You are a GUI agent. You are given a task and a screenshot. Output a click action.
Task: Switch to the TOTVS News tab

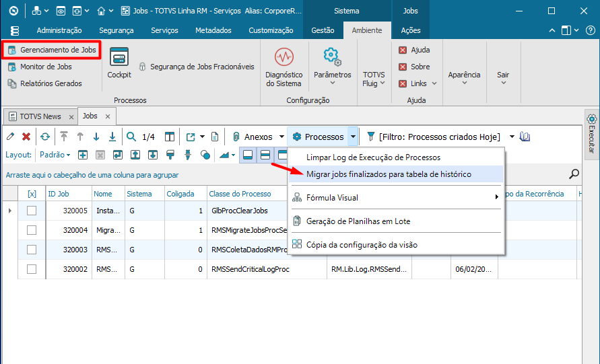click(40, 116)
